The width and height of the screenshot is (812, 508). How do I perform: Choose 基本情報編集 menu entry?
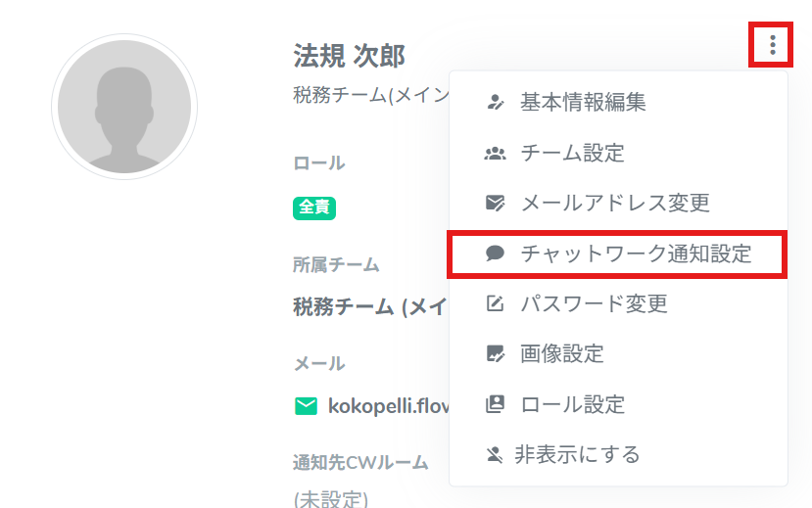583,101
